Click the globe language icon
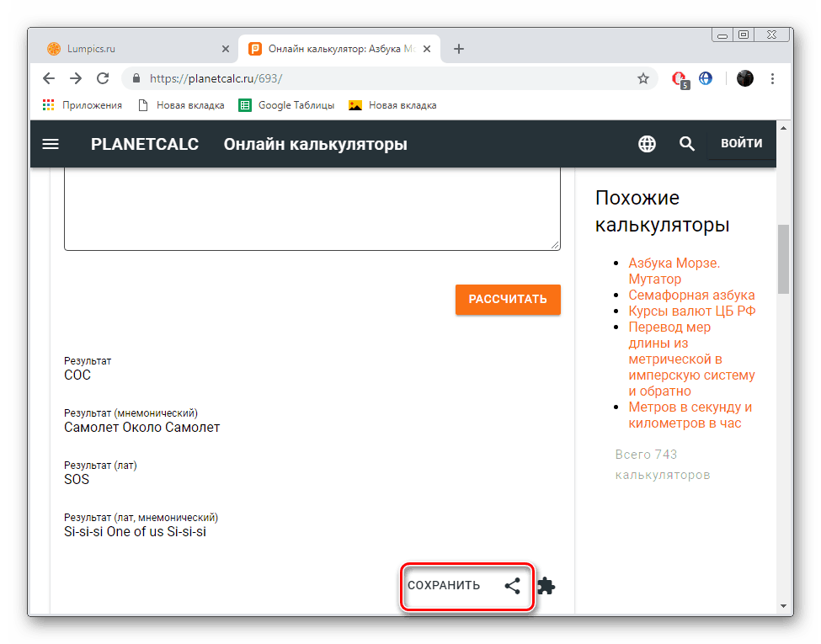The width and height of the screenshot is (821, 644). (647, 144)
